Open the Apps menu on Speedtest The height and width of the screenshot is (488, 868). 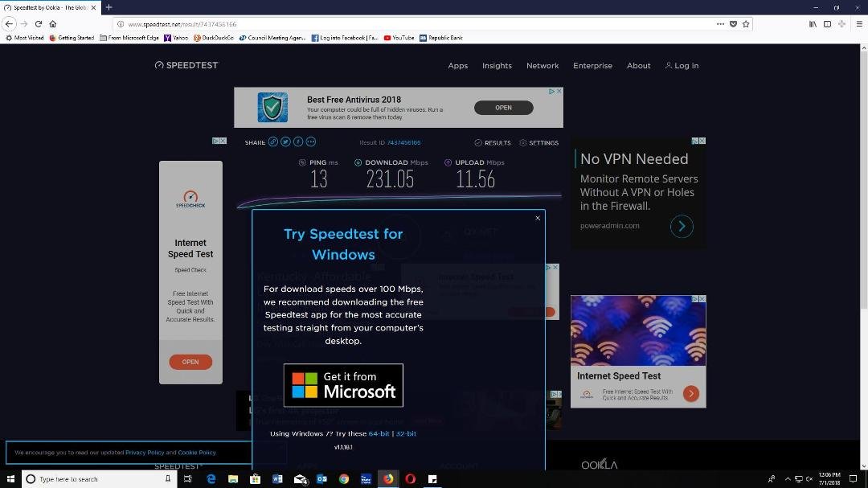click(x=458, y=65)
